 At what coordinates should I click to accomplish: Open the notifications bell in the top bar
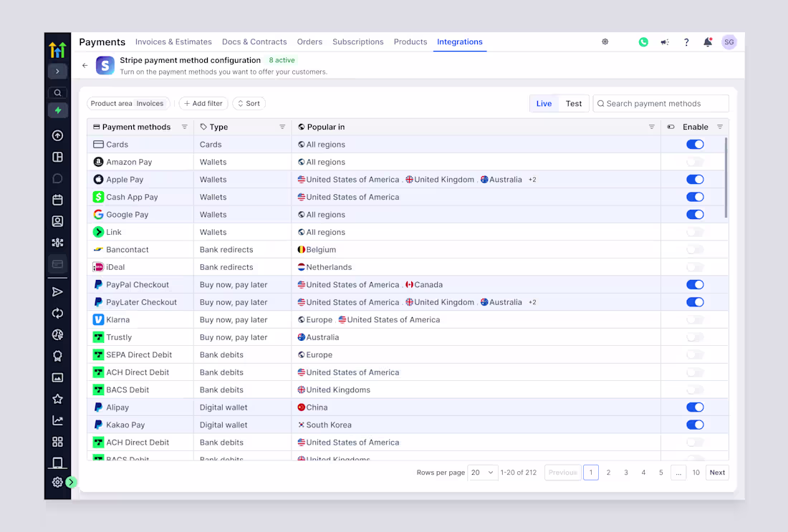click(708, 42)
